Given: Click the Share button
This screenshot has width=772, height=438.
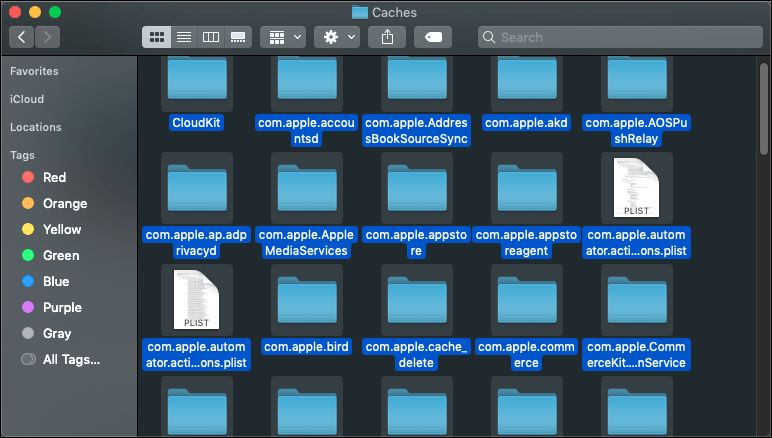Looking at the screenshot, I should point(387,37).
